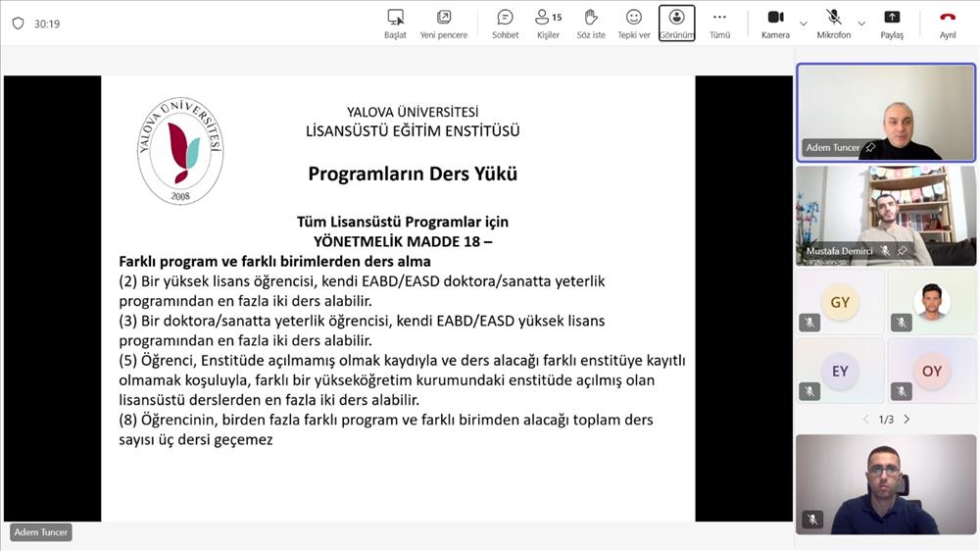980x551 pixels.
Task: Open the Sohbet chat panel
Action: pos(505,24)
